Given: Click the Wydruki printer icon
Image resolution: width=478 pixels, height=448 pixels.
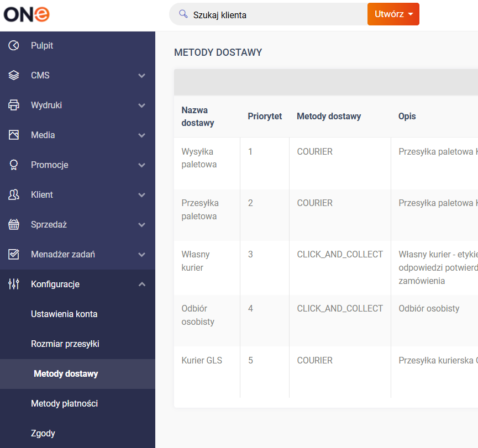Looking at the screenshot, I should tap(14, 105).
